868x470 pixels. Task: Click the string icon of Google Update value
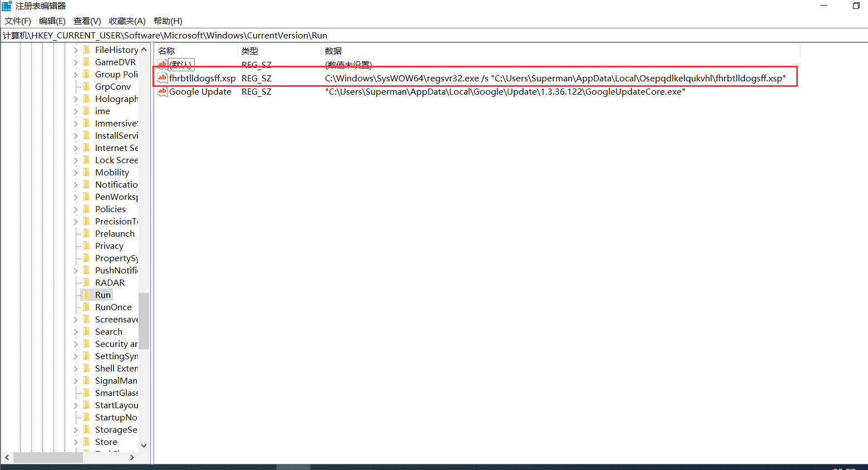pos(162,91)
